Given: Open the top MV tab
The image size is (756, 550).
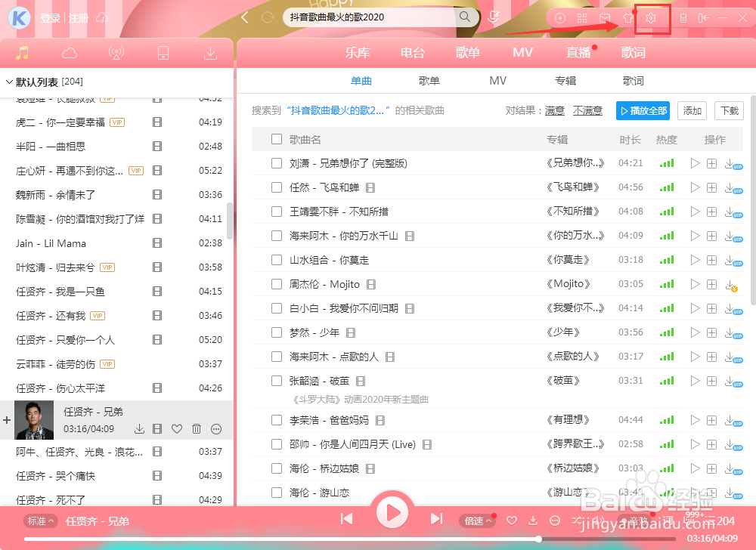Looking at the screenshot, I should click(x=522, y=52).
